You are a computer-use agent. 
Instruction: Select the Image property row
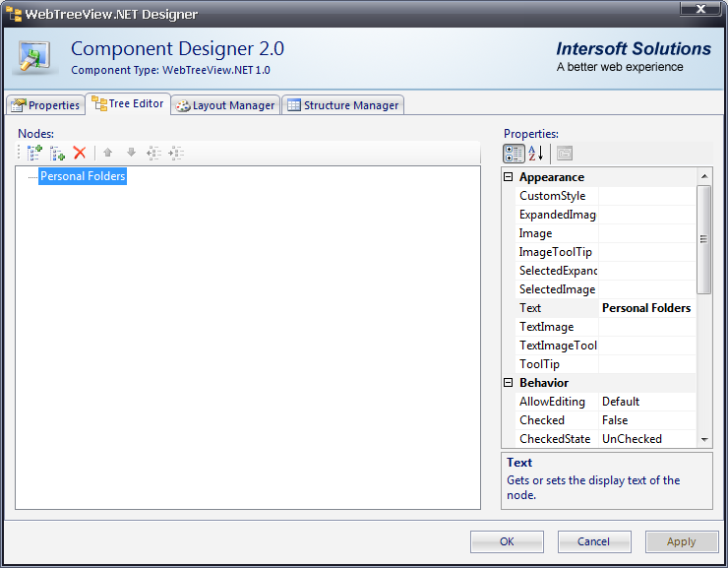605,233
